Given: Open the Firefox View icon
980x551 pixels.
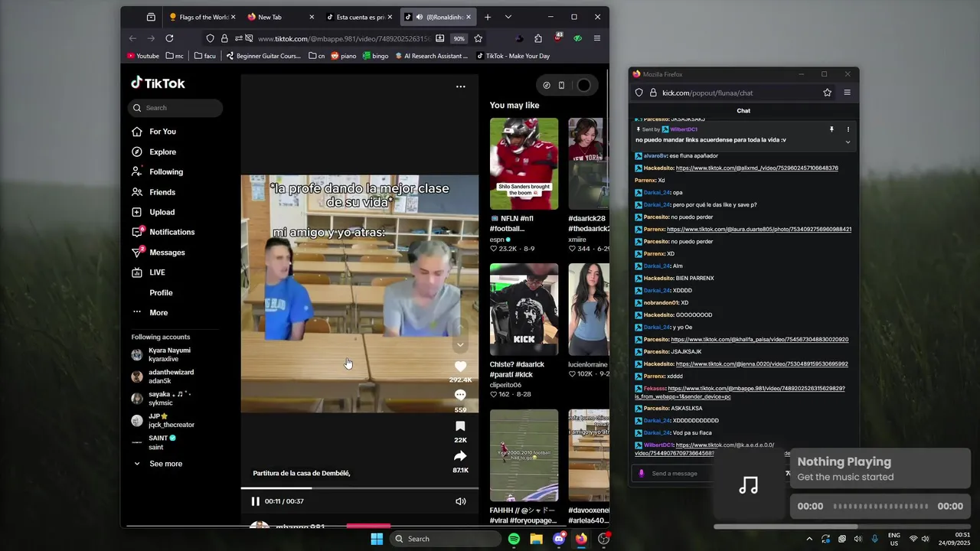Looking at the screenshot, I should [151, 17].
